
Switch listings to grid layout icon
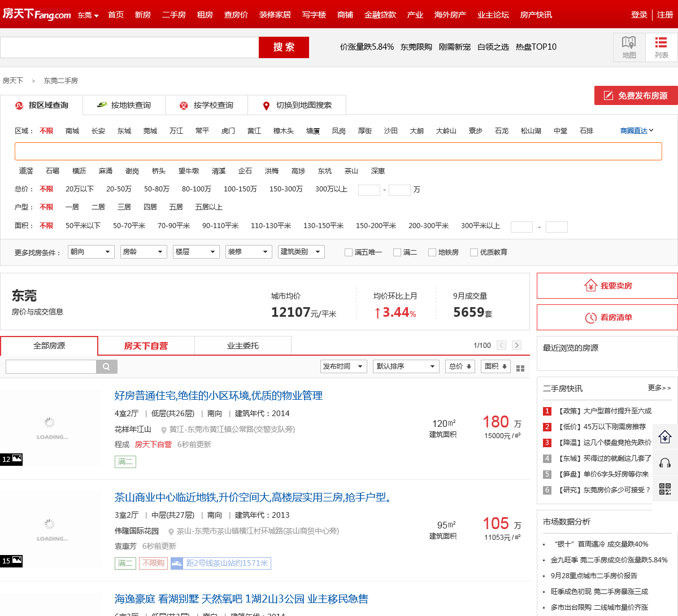click(520, 368)
